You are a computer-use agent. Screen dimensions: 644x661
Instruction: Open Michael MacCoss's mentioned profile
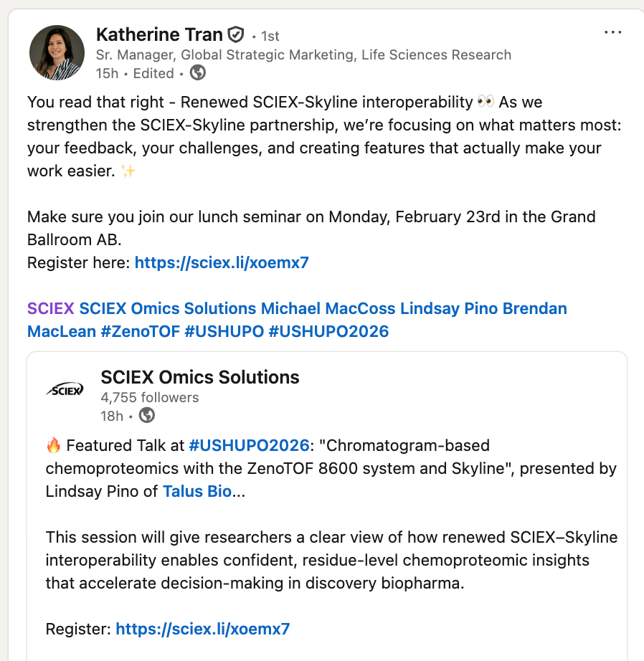click(328, 309)
